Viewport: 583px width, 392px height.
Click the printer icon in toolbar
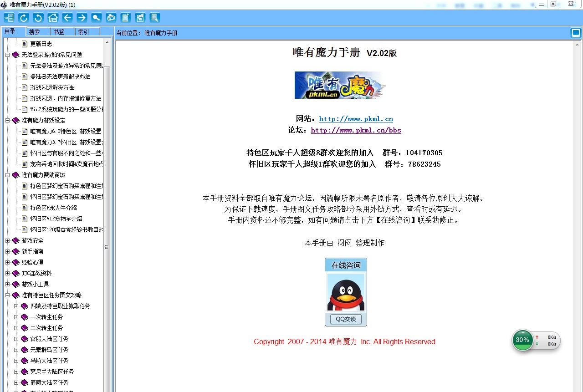(x=111, y=18)
